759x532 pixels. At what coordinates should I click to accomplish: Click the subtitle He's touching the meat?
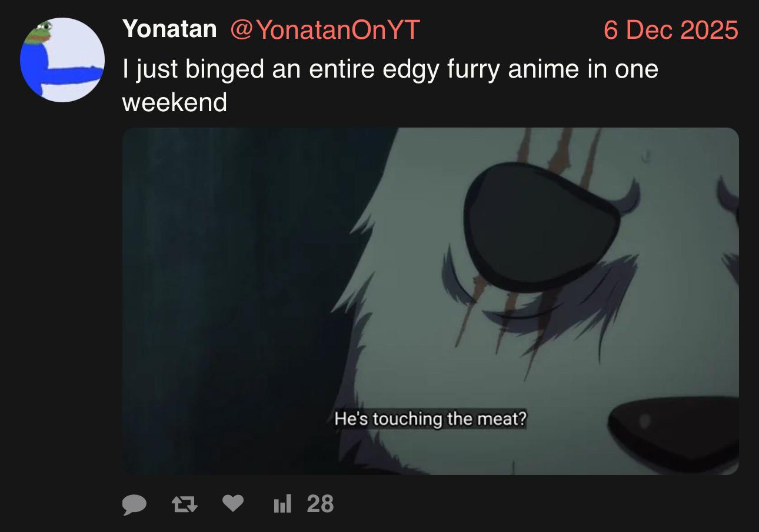pyautogui.click(x=430, y=420)
